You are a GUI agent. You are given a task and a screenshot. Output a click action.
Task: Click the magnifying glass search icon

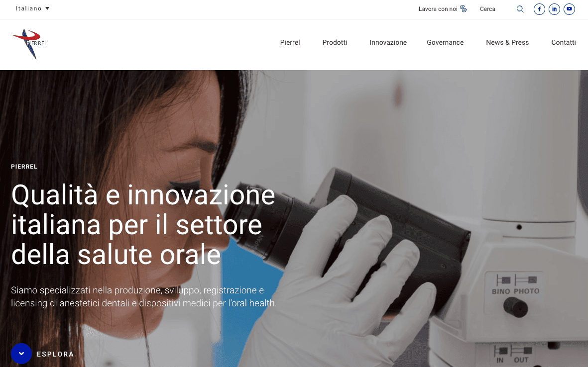point(520,9)
